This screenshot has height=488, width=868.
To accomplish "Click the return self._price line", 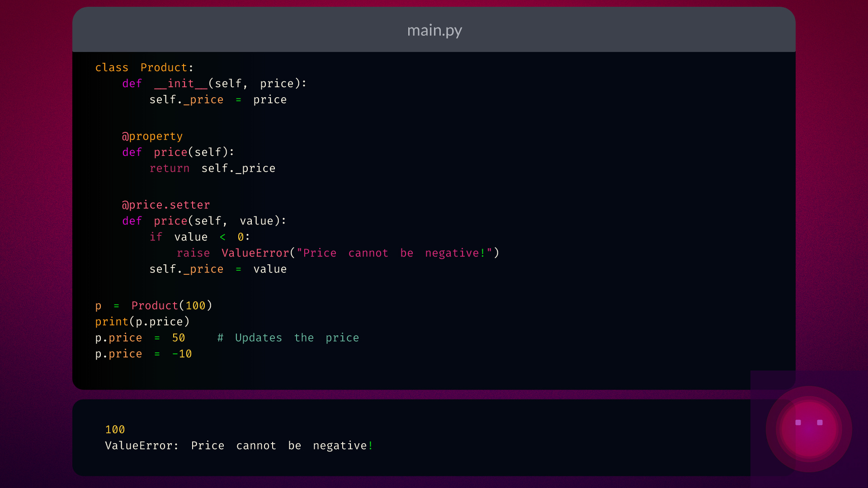I will coord(212,168).
